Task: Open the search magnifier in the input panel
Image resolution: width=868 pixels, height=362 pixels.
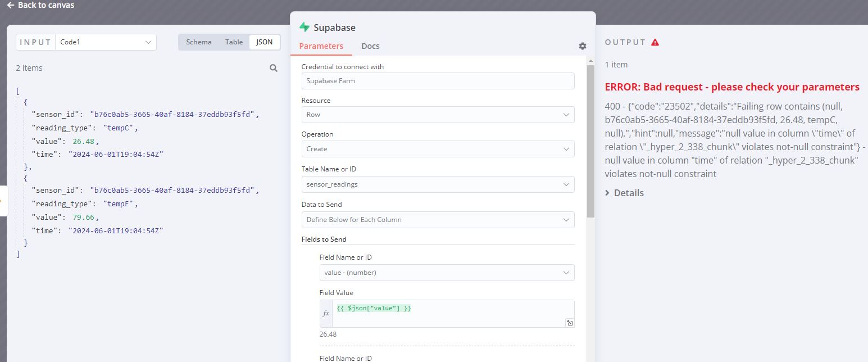Action: coord(273,67)
